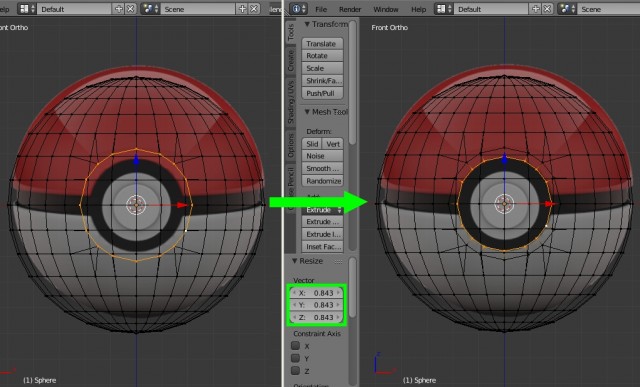Image resolution: width=640 pixels, height=387 pixels.
Task: Grab the blue Z-axis manipulator arrow in left viewport
Action: pyautogui.click(x=136, y=160)
